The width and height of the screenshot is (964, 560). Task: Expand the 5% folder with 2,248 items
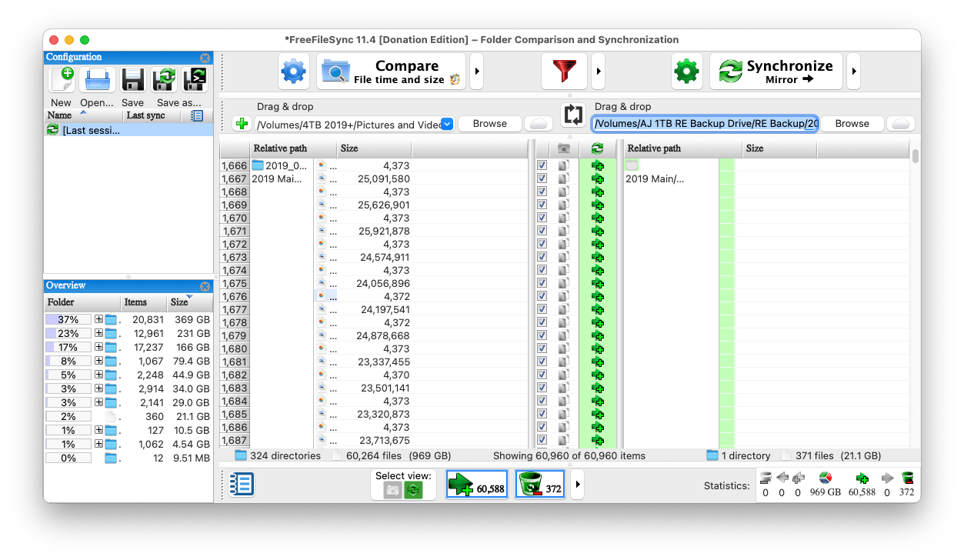pyautogui.click(x=98, y=375)
